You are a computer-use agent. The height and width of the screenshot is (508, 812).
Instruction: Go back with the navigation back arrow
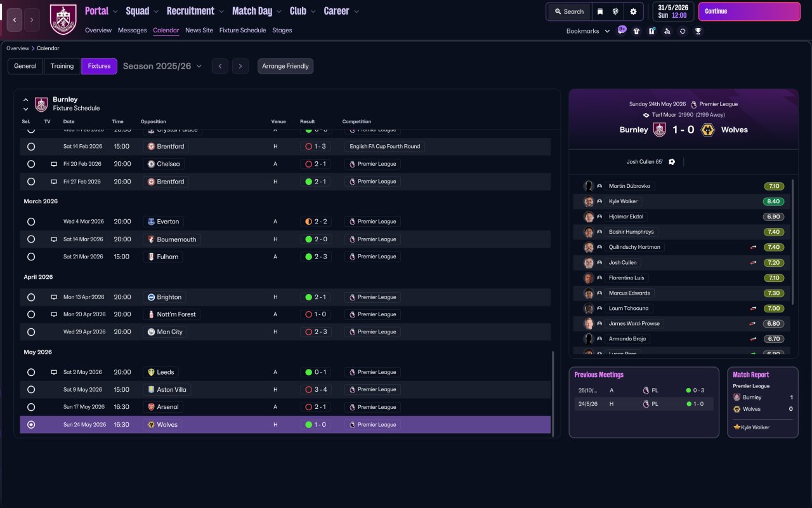[x=15, y=20]
